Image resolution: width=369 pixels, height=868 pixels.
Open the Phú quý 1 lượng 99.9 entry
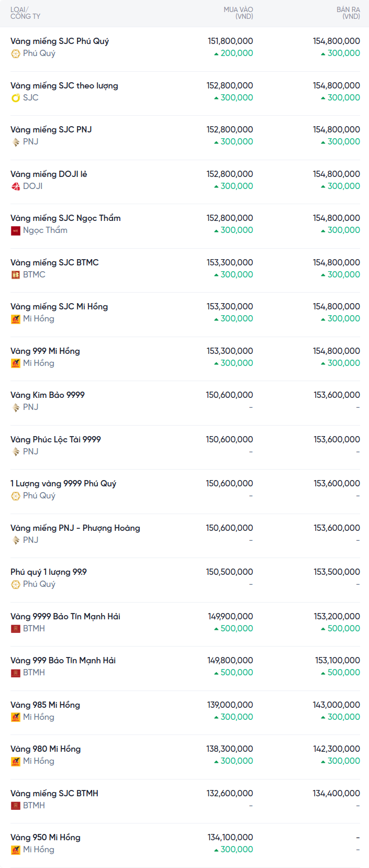(49, 572)
